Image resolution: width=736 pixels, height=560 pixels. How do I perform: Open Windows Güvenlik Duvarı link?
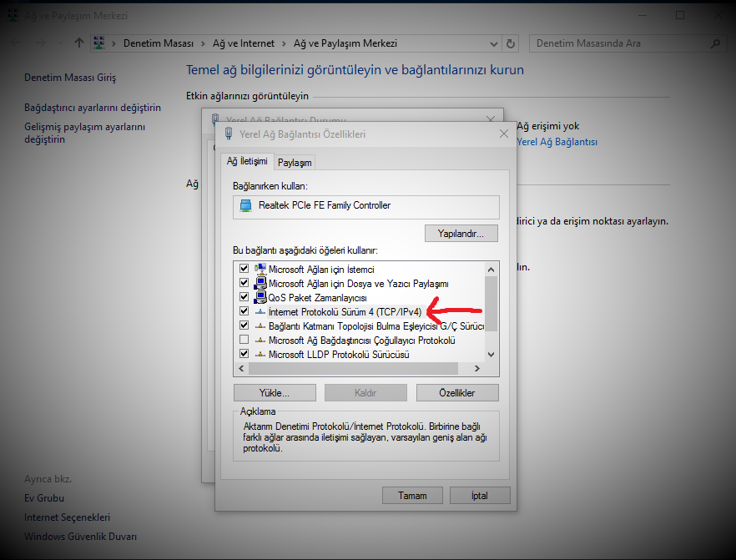[80, 537]
